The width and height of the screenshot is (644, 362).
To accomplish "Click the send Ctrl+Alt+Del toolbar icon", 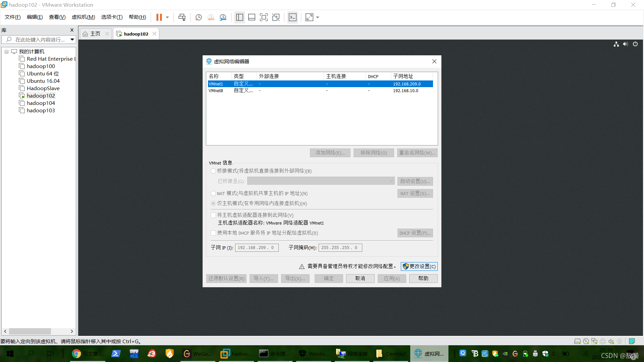I will (x=182, y=17).
